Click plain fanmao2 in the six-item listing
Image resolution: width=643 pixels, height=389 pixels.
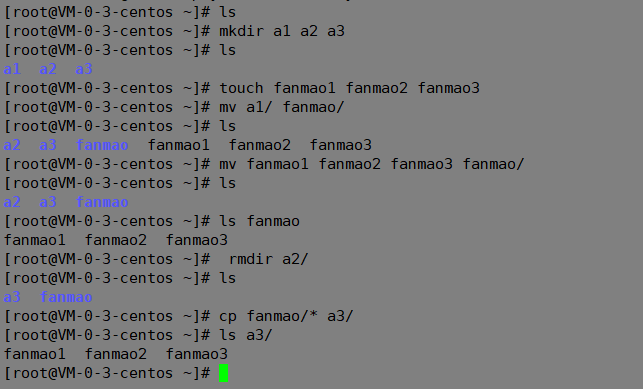[260, 145]
